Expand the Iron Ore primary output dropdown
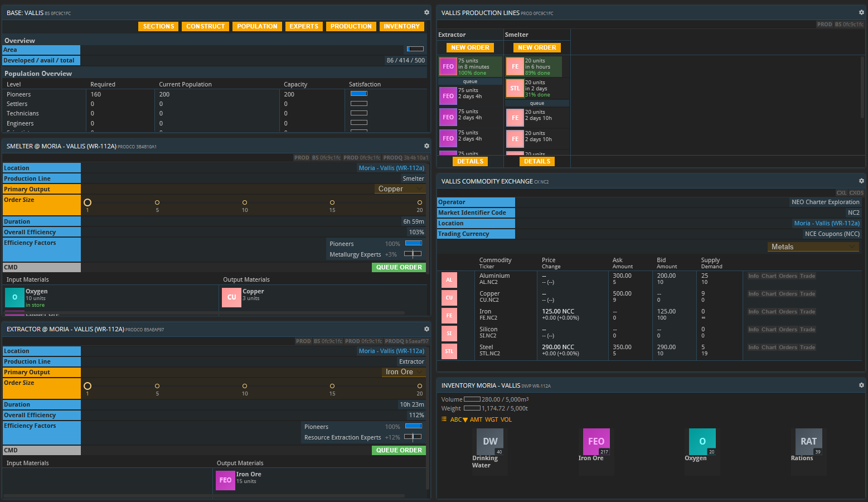This screenshot has height=502, width=868. pyautogui.click(x=404, y=372)
